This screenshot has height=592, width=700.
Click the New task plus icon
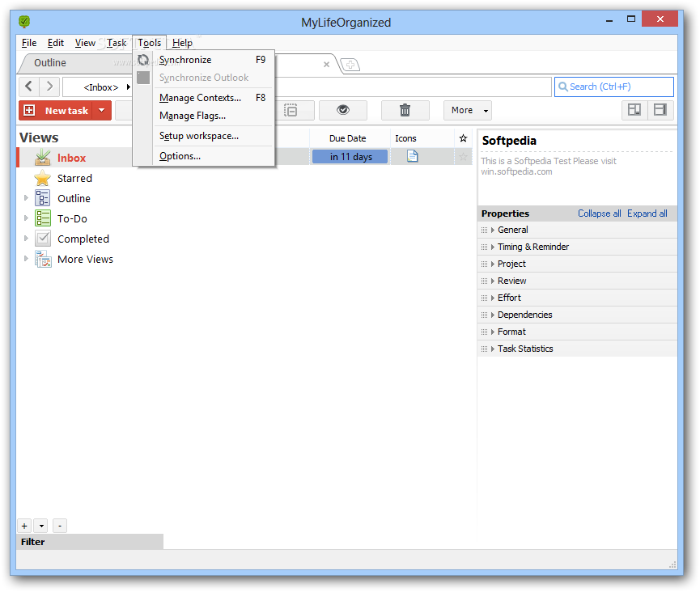tap(29, 110)
